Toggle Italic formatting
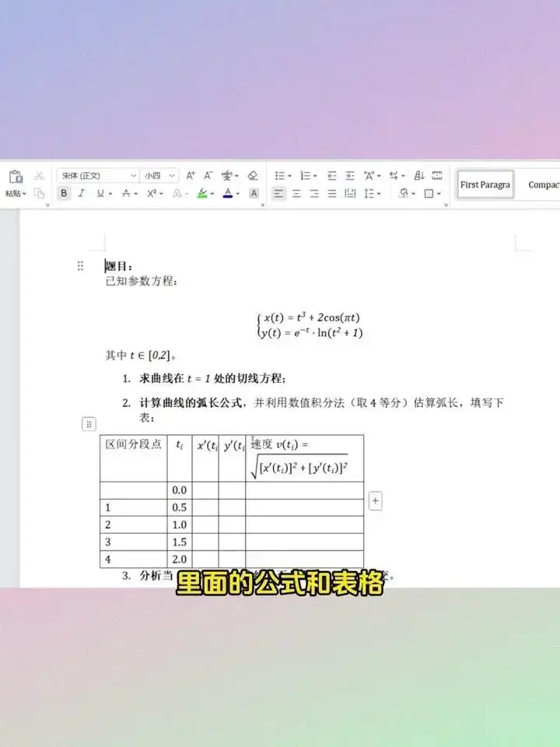This screenshot has height=747, width=560. [x=82, y=194]
